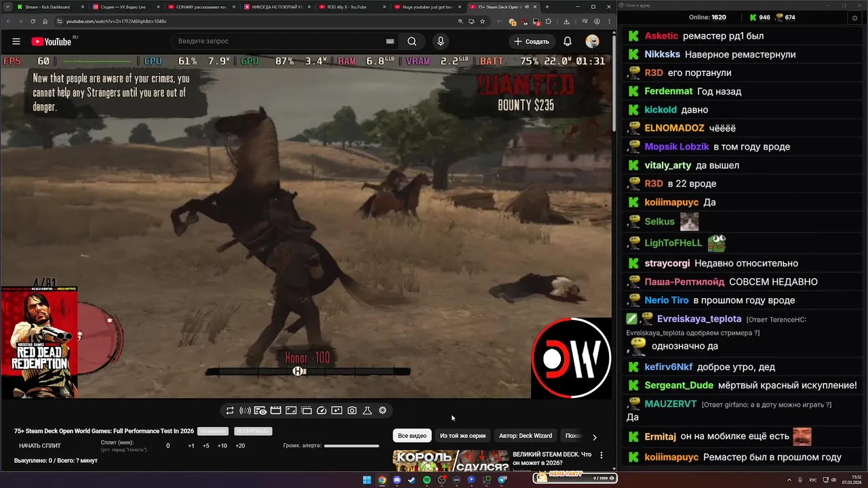Click the YouTube Создать button

point(531,41)
